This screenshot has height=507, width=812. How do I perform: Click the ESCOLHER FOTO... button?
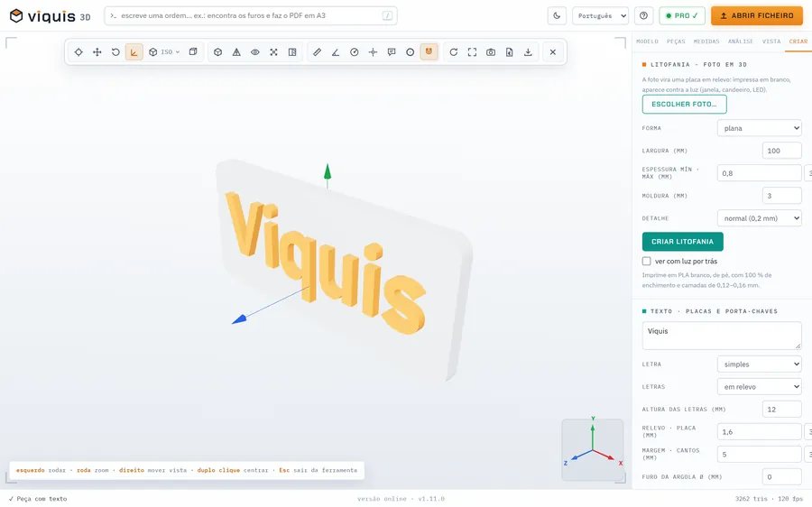click(684, 104)
